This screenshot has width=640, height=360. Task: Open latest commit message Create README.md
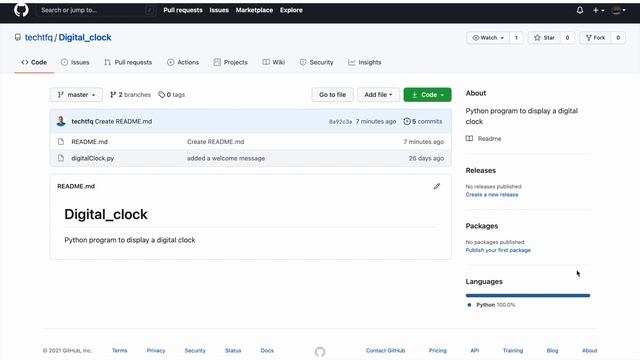point(123,121)
